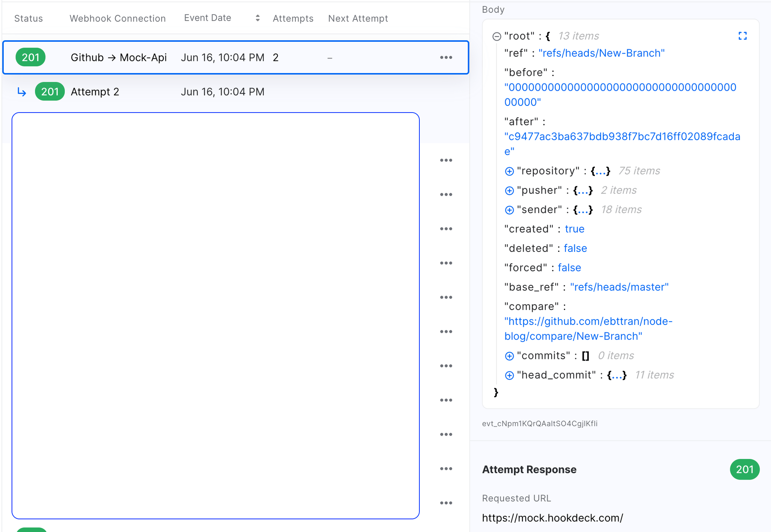The width and height of the screenshot is (771, 532).
Task: Open the options menu for the Github event row
Action: coord(446,57)
